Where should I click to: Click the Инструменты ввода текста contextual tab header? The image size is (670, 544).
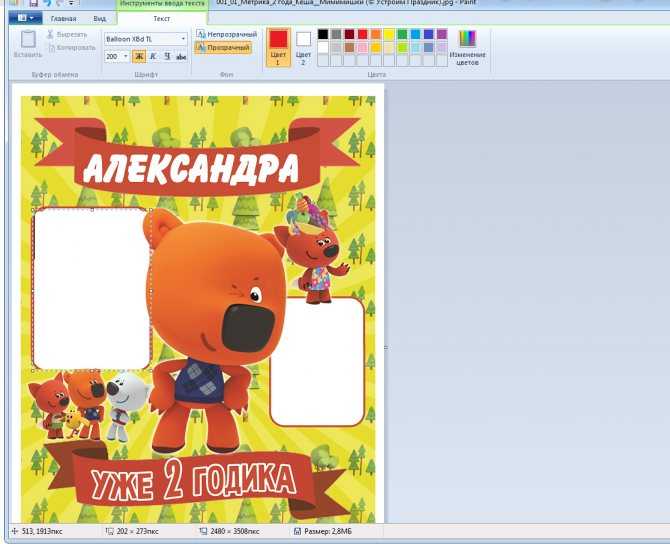162,3
